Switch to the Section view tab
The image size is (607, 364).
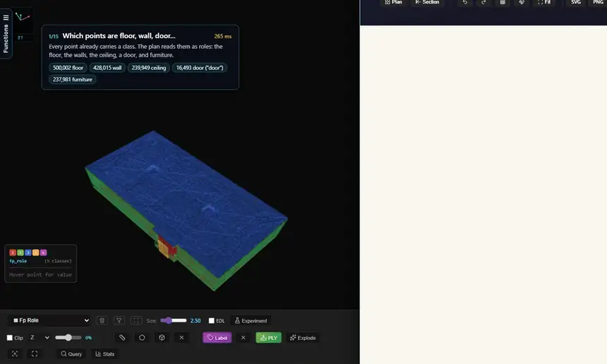point(427,2)
